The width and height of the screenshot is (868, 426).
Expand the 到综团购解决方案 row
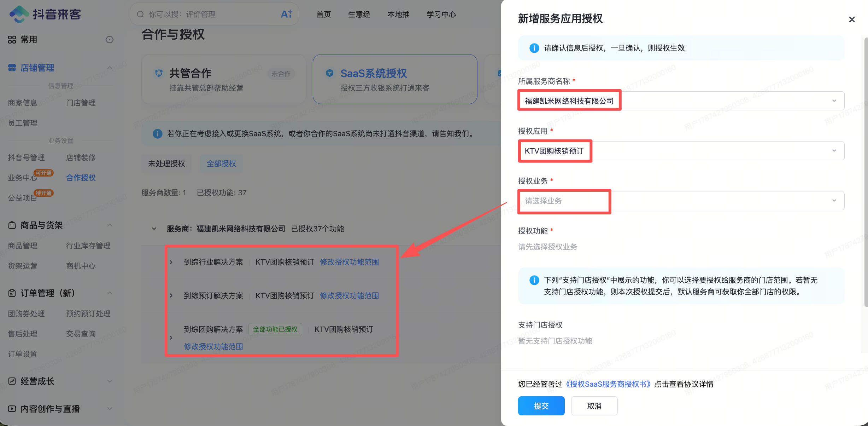[171, 338]
